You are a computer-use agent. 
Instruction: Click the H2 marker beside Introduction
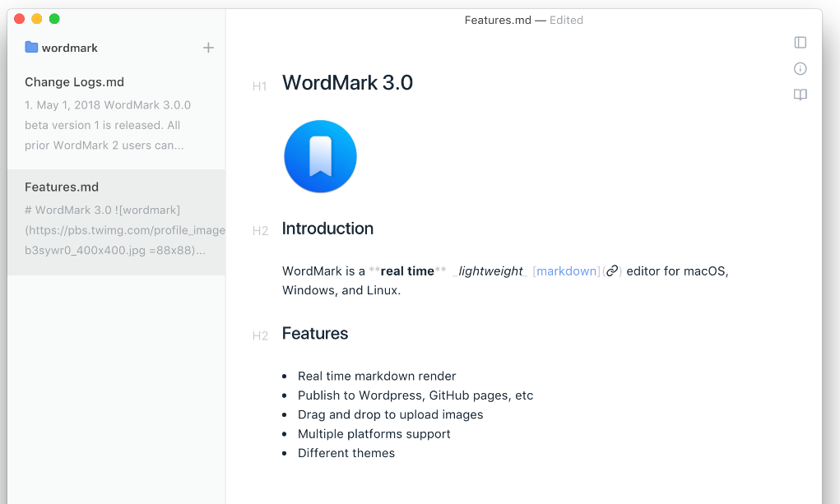tap(260, 231)
